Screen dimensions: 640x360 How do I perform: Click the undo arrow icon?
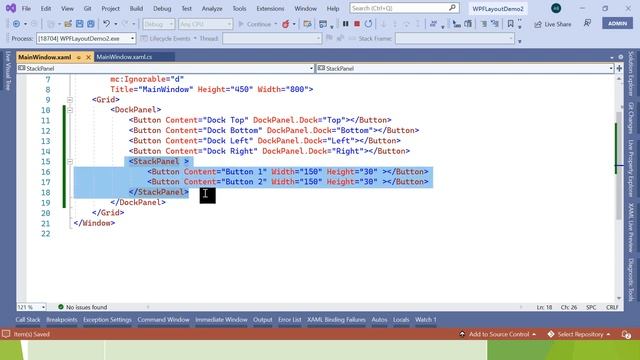[x=107, y=24]
